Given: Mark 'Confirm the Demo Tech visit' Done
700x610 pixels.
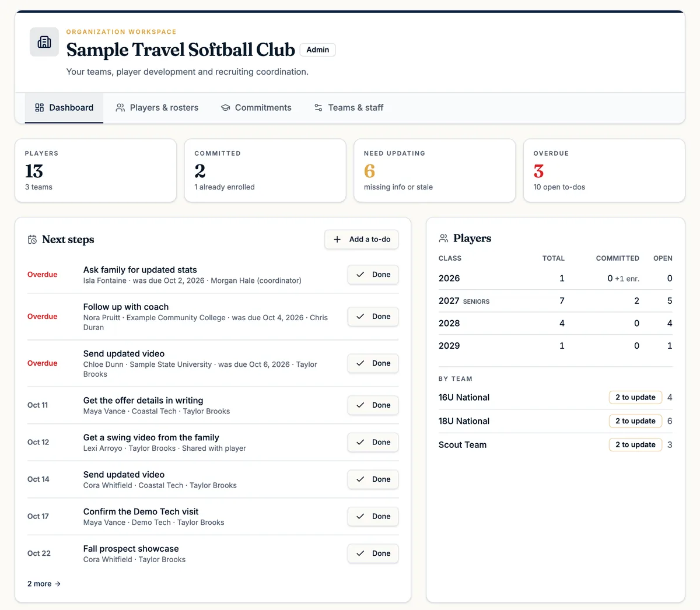Looking at the screenshot, I should [373, 516].
